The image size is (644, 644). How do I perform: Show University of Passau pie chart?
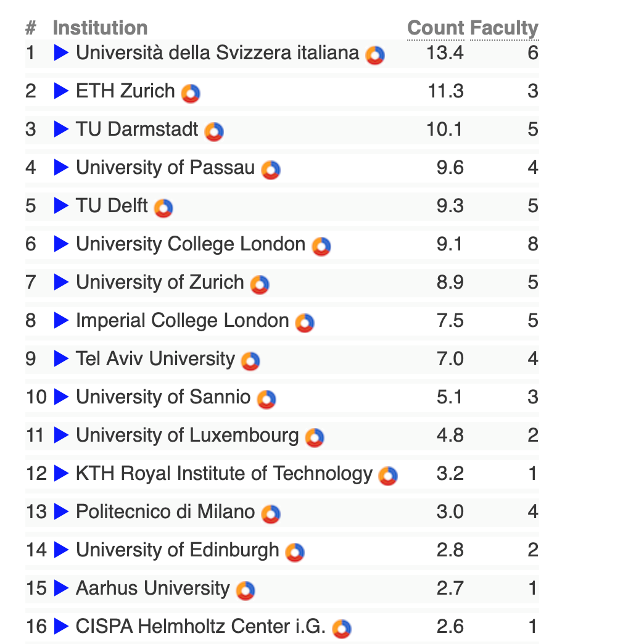271,170
